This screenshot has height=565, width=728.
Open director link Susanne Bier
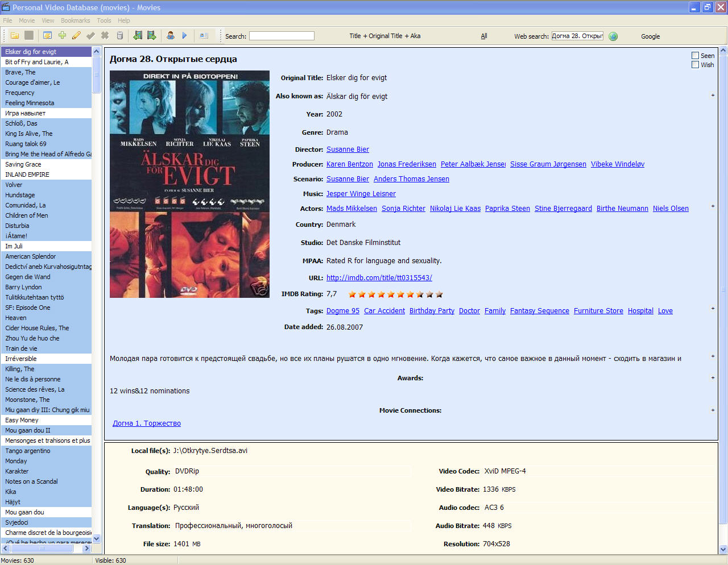click(348, 149)
